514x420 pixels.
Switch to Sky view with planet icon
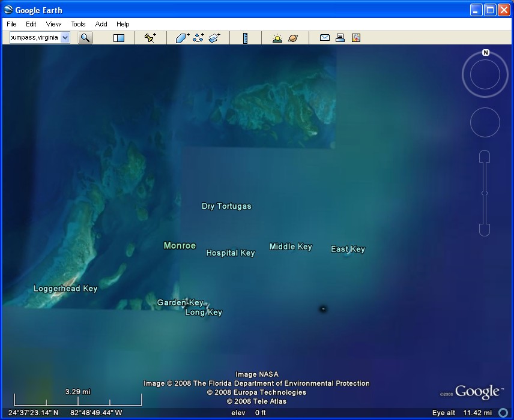(293, 38)
